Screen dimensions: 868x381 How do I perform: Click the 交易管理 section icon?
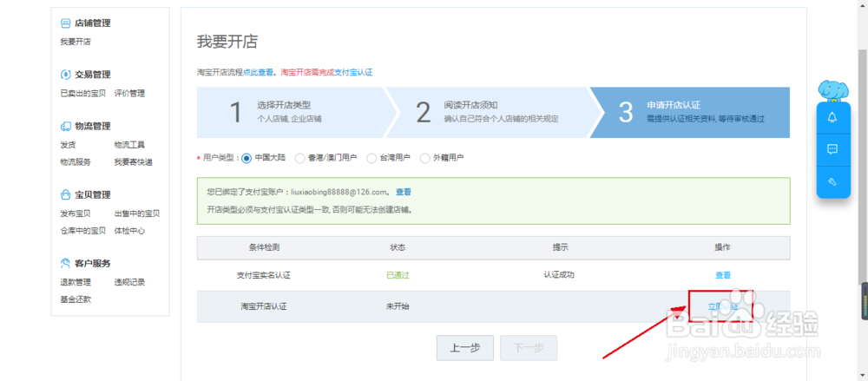(x=65, y=75)
